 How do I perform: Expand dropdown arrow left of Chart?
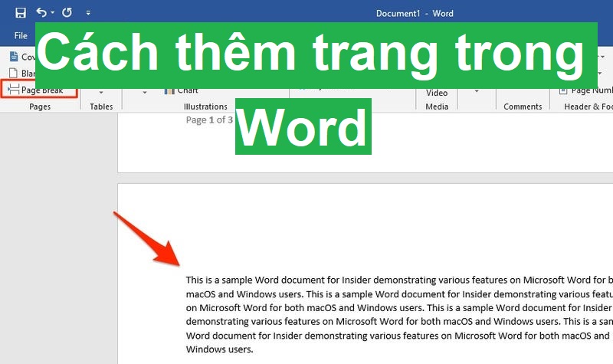pyautogui.click(x=144, y=92)
